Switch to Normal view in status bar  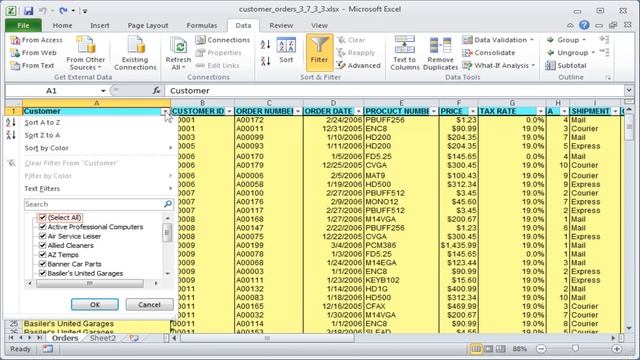pos(476,349)
